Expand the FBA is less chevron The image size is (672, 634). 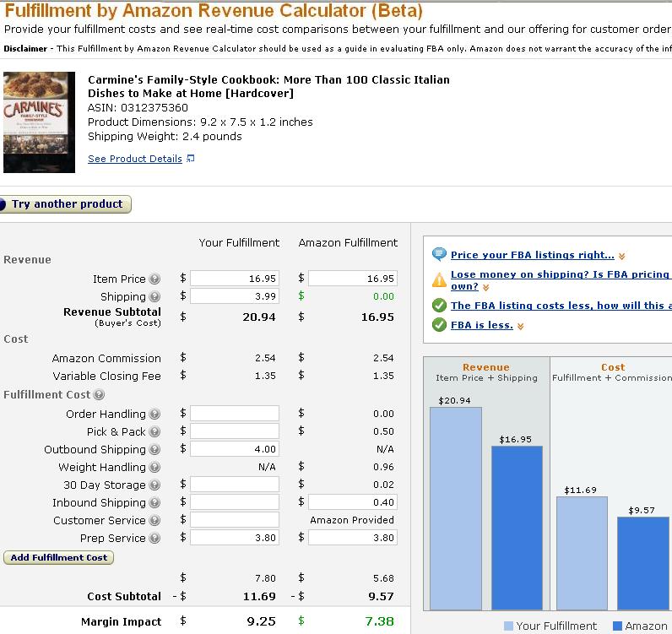pyautogui.click(x=520, y=326)
